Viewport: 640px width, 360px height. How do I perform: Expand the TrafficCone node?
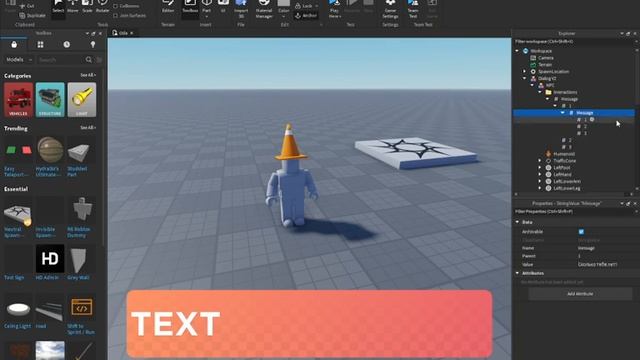click(540, 161)
